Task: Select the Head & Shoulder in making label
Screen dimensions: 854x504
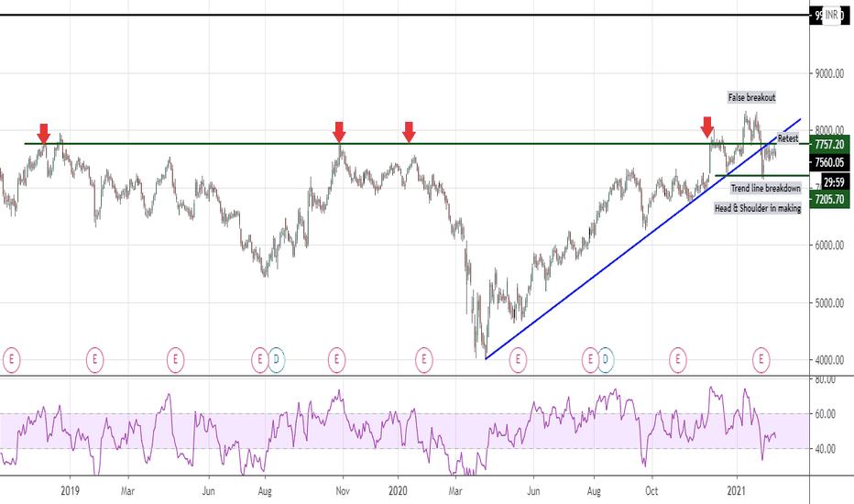Action: coord(758,208)
